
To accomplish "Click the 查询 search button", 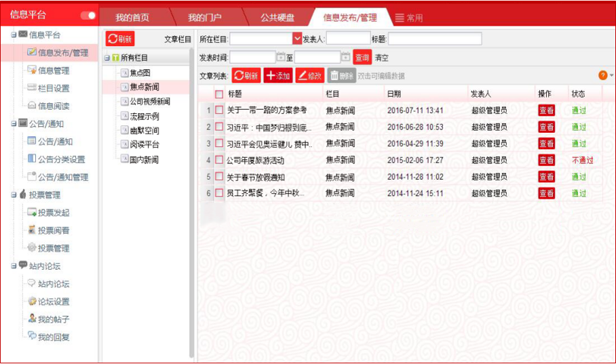I will [362, 58].
